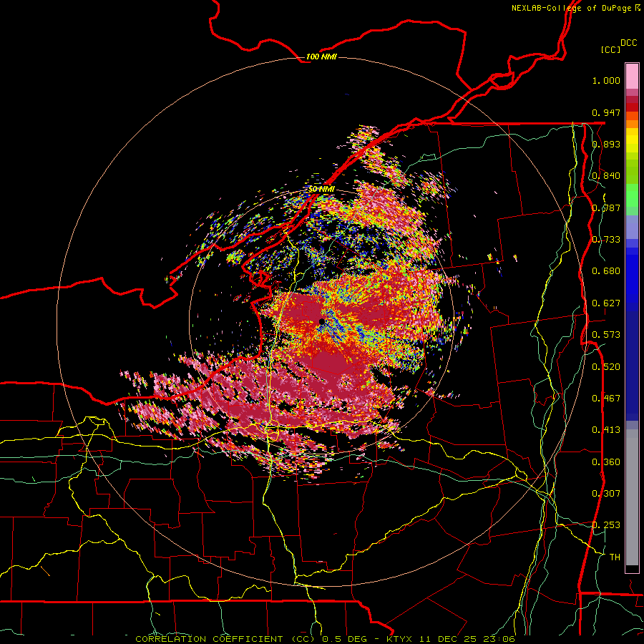This screenshot has height=644, width=644.
Task: Click the 0.733 scale value
Action: [x=606, y=240]
